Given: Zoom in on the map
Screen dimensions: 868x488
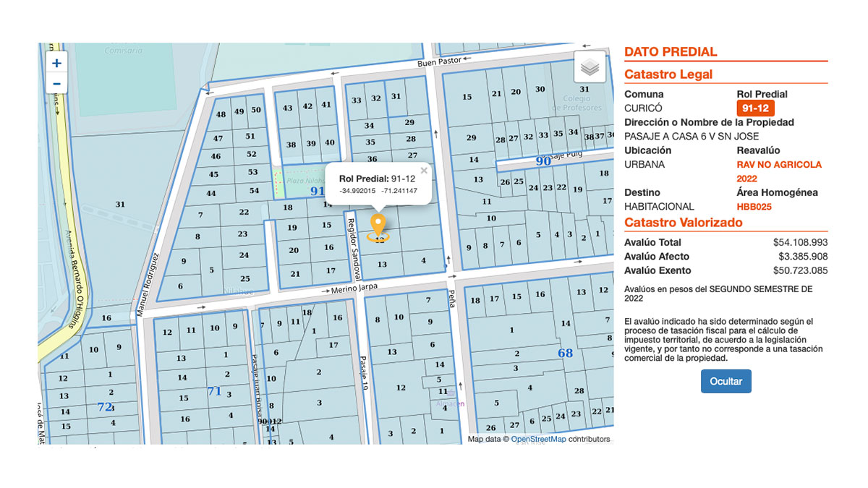Looking at the screenshot, I should point(56,63).
